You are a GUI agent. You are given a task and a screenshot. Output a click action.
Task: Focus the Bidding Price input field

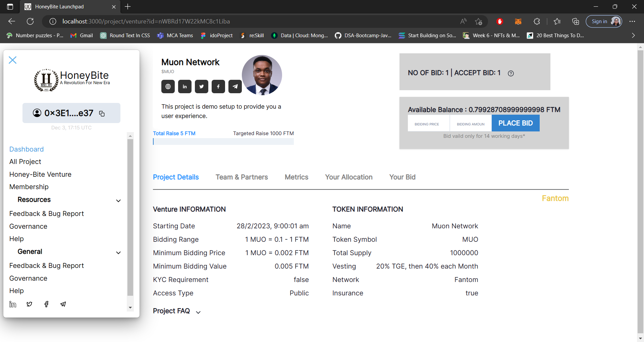pos(429,123)
